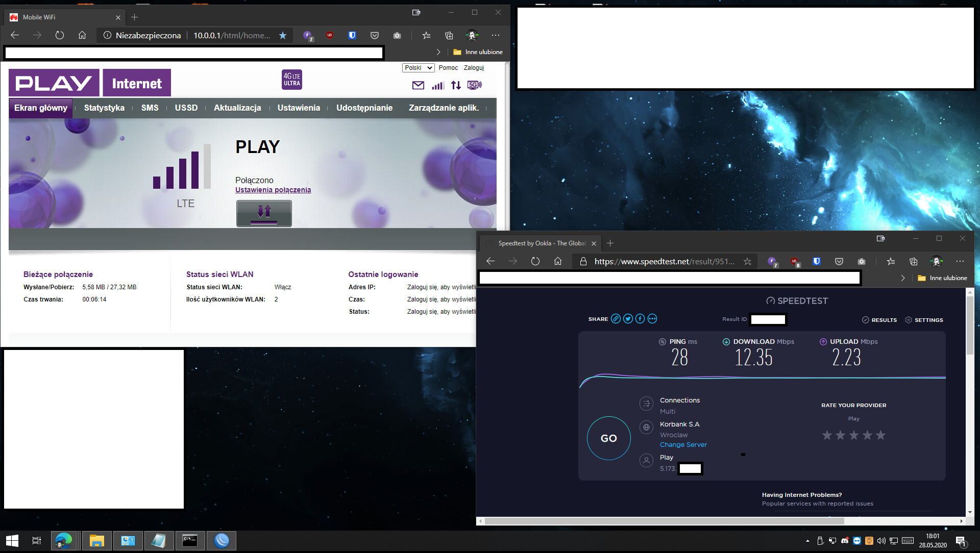Expand Inne ulubione bookmarks chevron

click(438, 52)
